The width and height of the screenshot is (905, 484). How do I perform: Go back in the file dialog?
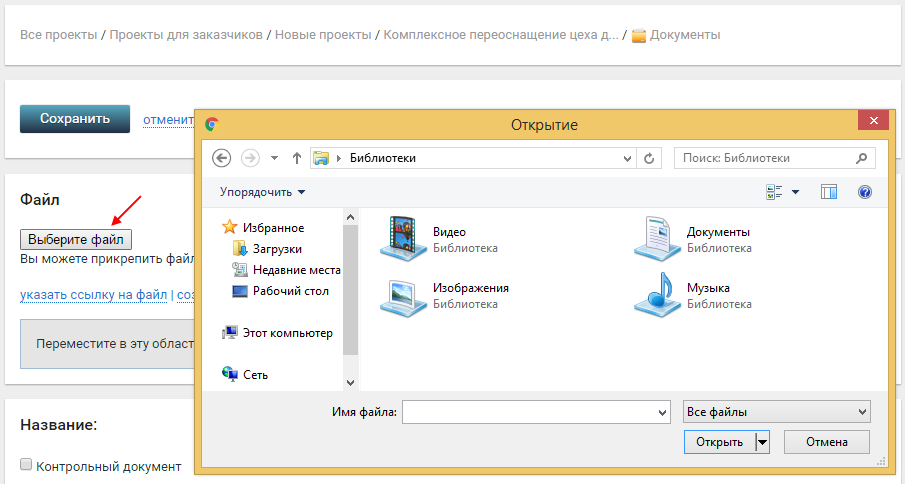[x=222, y=158]
